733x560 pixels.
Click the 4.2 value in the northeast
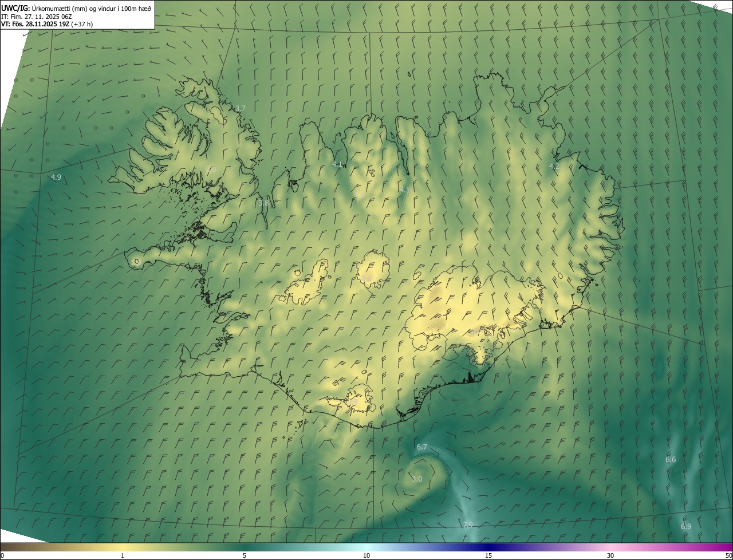(x=554, y=167)
